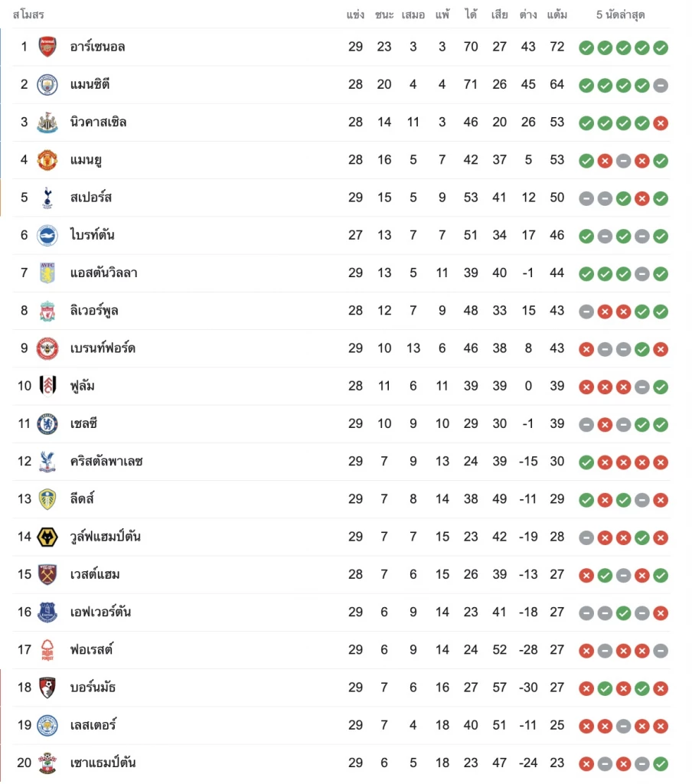Viewport: 692px width, 784px height.
Task: Click Southampton's club badge
Action: 47,763
